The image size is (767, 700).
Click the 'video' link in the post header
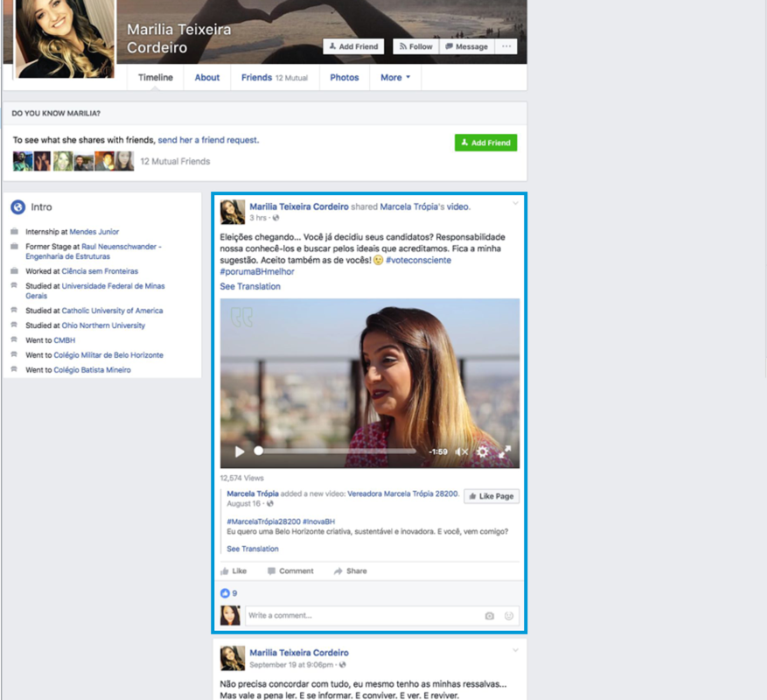(457, 206)
